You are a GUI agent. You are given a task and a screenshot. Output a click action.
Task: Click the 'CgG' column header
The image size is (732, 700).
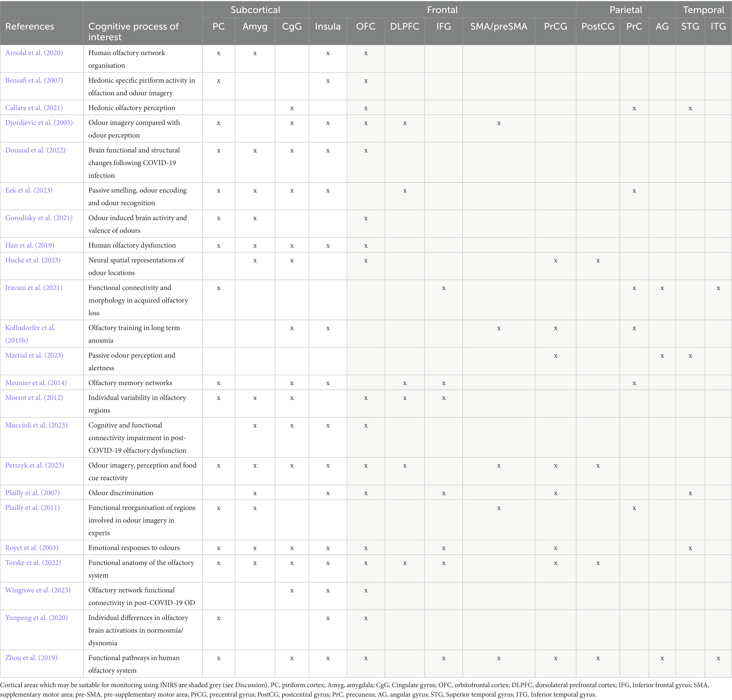292,27
